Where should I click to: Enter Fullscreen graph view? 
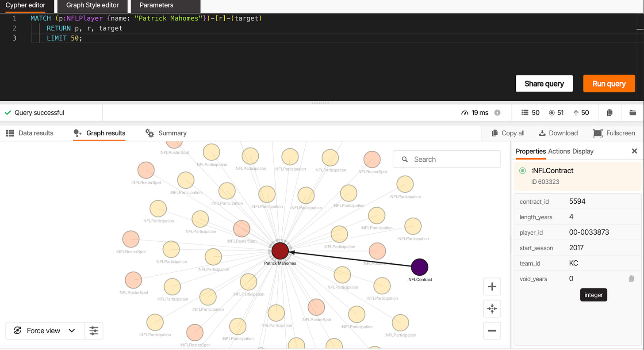614,133
